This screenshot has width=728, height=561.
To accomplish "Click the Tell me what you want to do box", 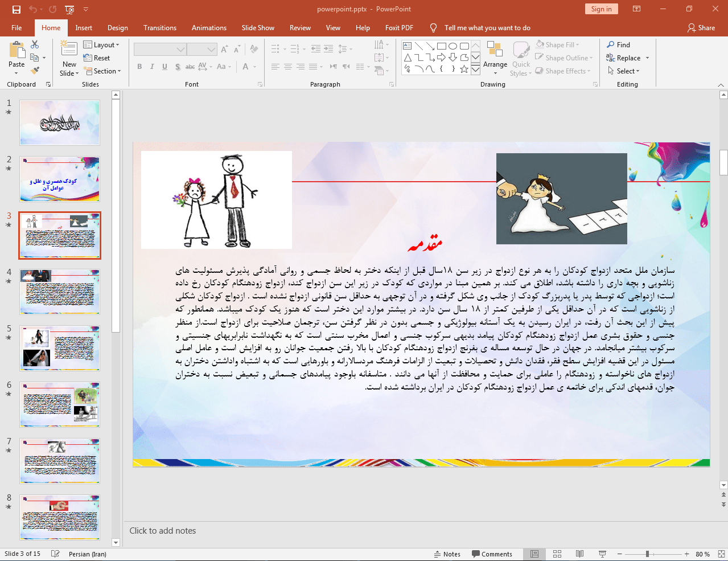I will [487, 28].
